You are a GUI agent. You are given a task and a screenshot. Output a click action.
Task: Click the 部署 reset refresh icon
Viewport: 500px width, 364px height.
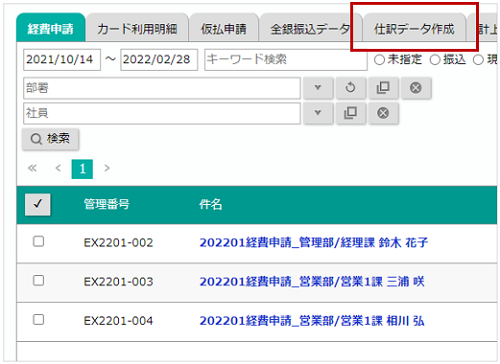[350, 88]
